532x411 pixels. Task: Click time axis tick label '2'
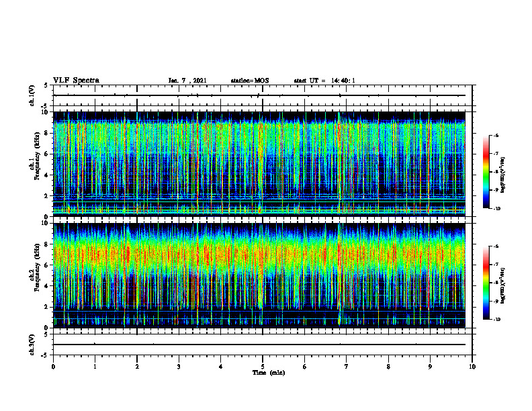(137, 367)
